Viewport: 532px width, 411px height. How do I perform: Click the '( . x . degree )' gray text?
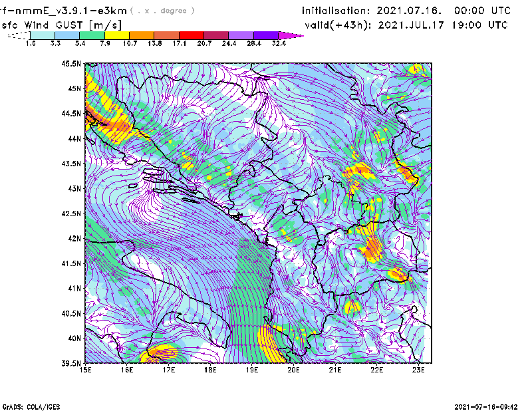pyautogui.click(x=162, y=11)
